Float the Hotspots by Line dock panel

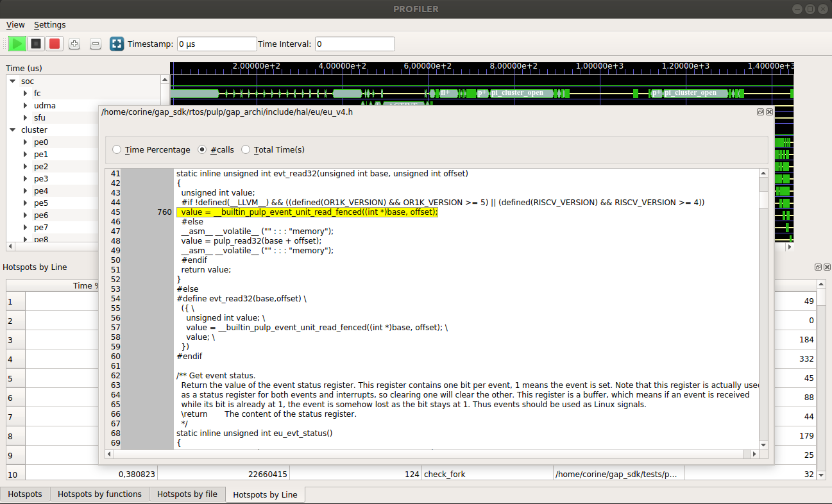pos(819,267)
